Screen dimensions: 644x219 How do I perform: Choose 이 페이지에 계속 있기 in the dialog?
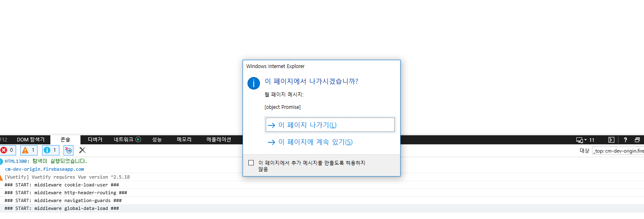330,142
